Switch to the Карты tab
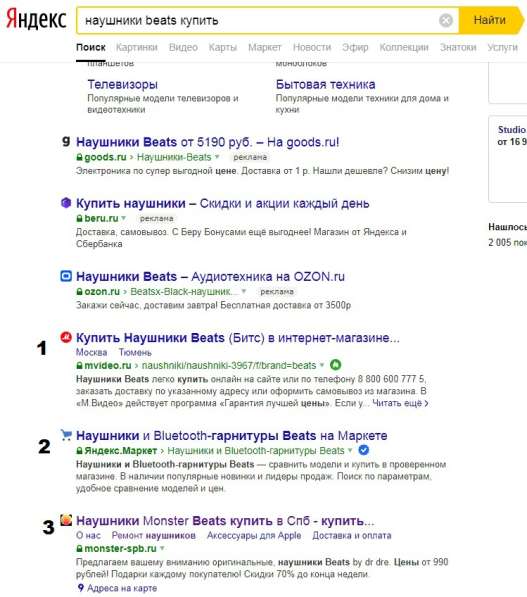 223,47
